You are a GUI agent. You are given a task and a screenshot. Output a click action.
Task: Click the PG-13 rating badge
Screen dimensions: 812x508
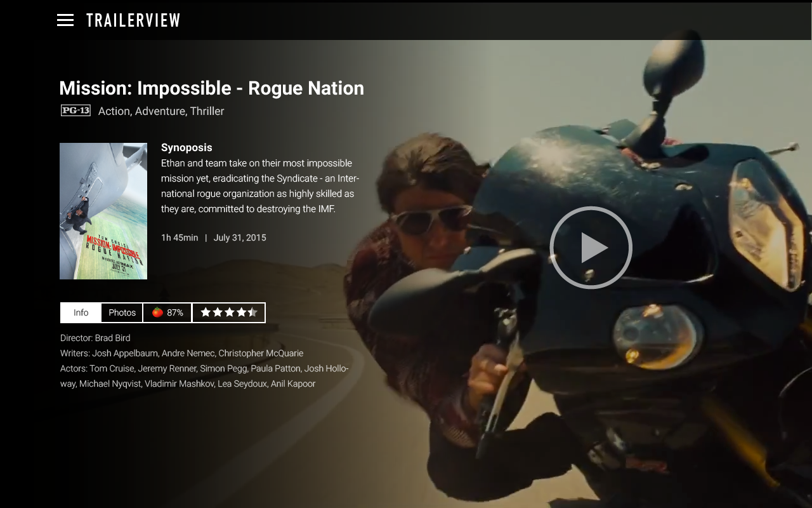pos(75,110)
